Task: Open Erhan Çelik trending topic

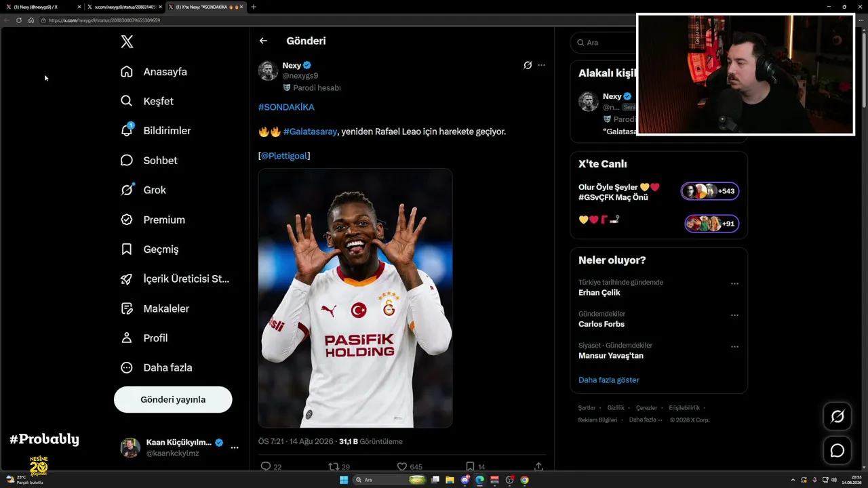Action: point(599,293)
